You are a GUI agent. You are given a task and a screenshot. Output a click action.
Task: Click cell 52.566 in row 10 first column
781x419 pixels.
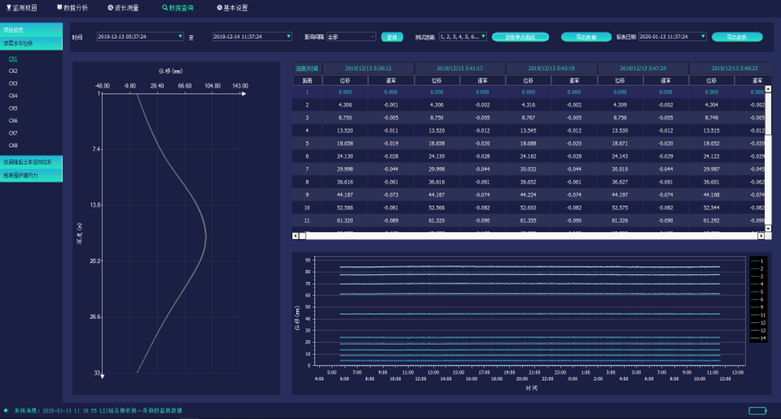[x=345, y=208]
